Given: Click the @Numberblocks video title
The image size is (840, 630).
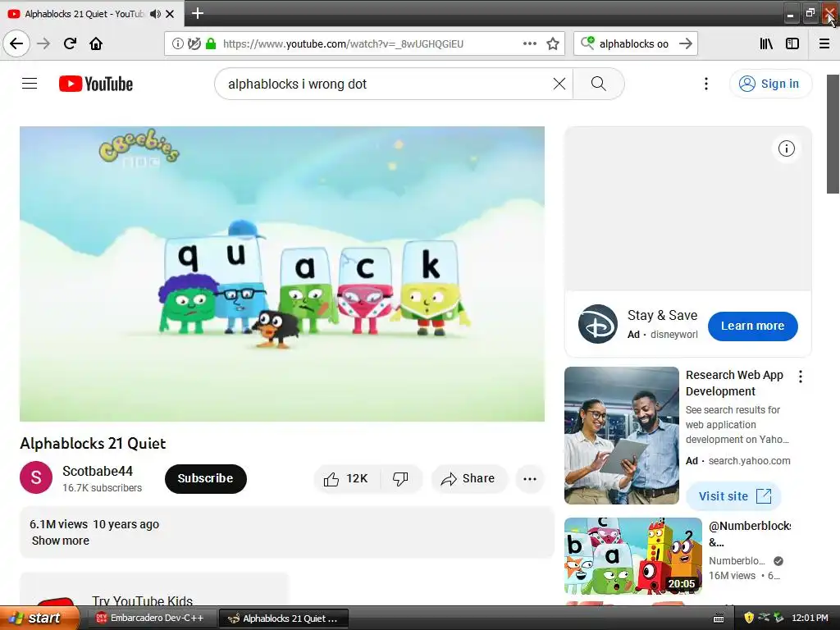Looking at the screenshot, I should pyautogui.click(x=750, y=533).
